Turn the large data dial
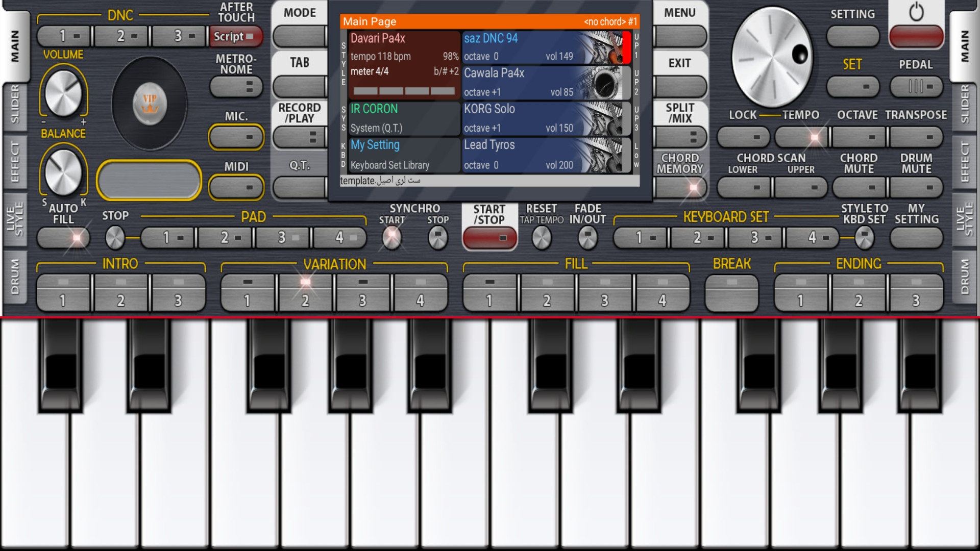The width and height of the screenshot is (980, 551). click(x=771, y=57)
